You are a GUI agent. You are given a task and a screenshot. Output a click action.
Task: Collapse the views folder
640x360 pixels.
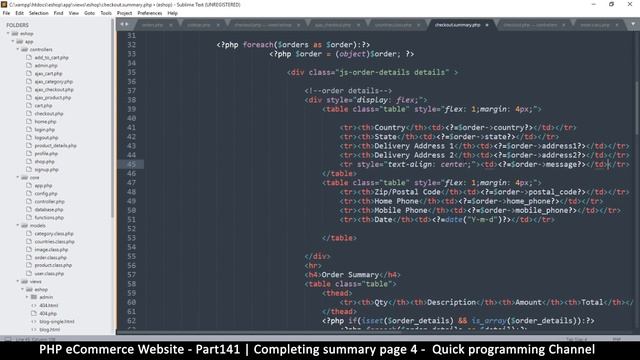(18, 282)
